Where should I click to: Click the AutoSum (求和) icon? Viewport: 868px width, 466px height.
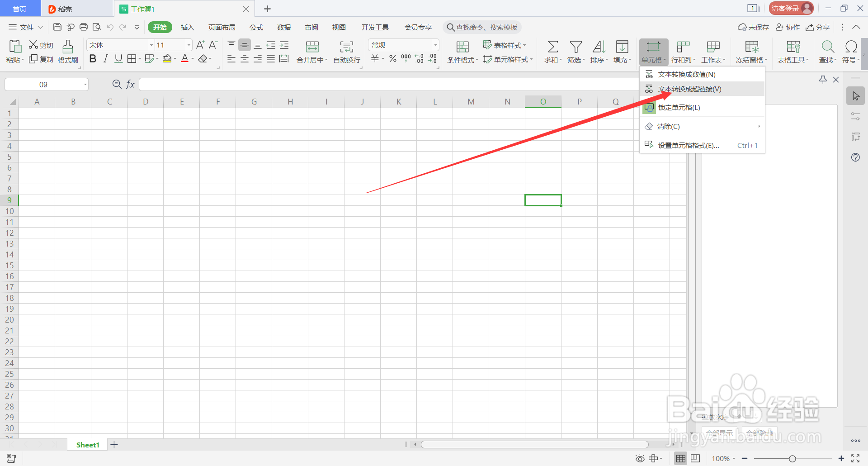tap(552, 51)
